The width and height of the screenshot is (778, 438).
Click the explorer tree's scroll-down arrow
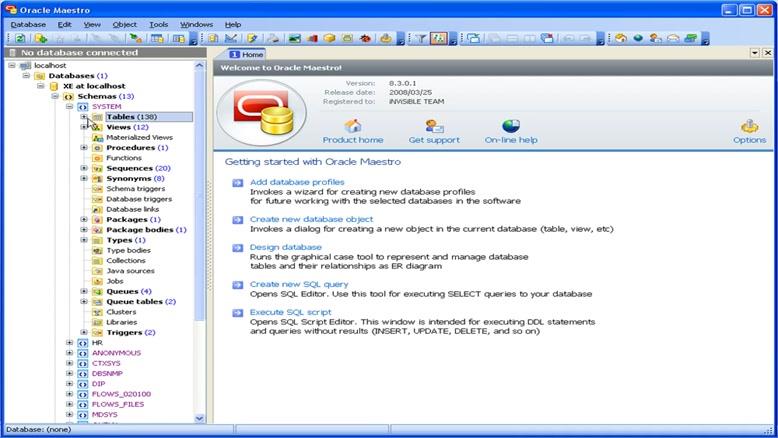pos(199,418)
